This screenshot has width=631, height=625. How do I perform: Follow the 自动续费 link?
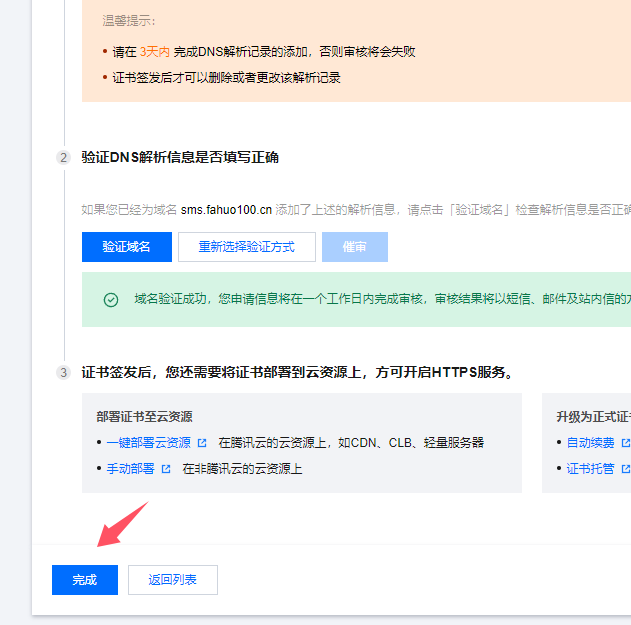[590, 443]
